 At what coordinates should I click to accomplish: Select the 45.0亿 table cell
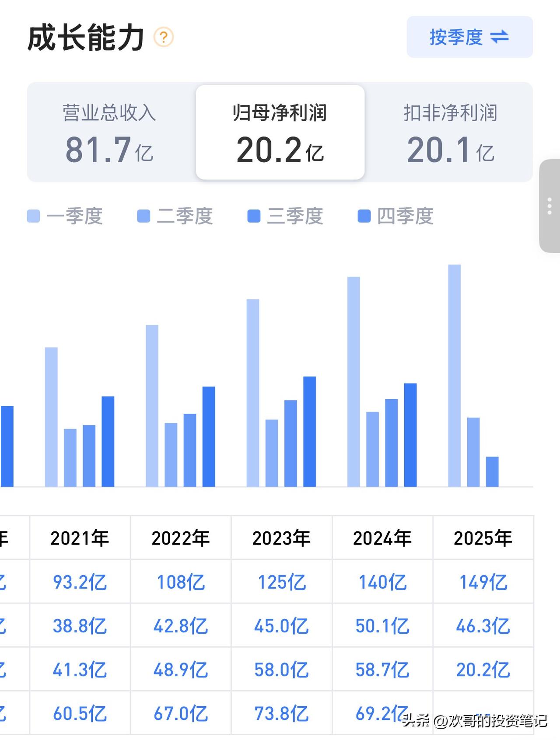pos(282,625)
